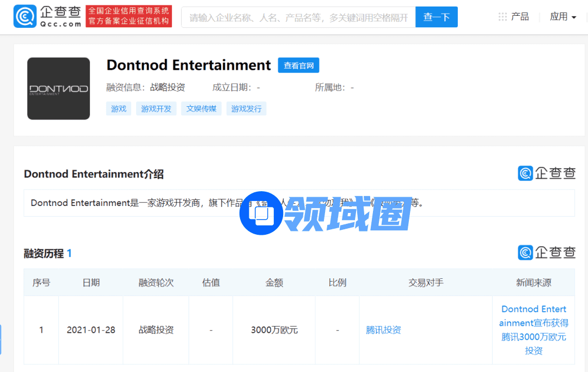Click the 企查查 logo beside the introduction heading

pos(546,173)
